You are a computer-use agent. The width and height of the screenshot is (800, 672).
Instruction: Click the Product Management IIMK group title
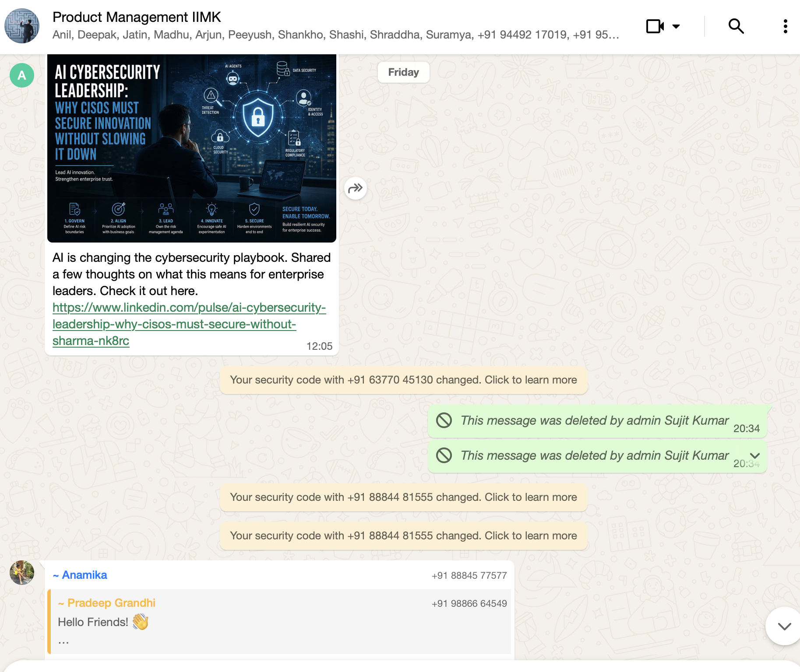click(x=137, y=17)
